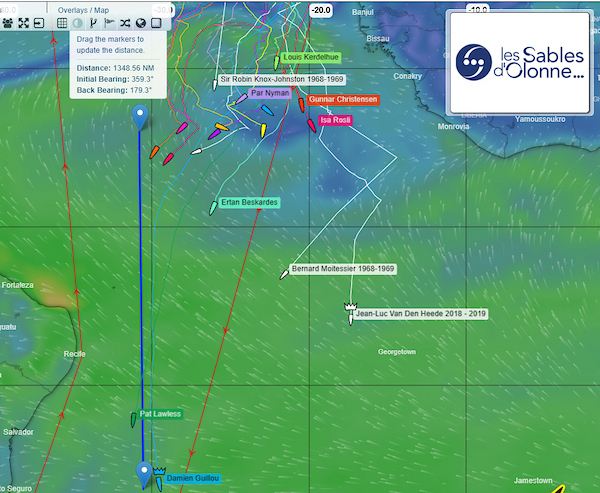Select the upper blue distance marker pin
This screenshot has height=493, width=600.
(x=140, y=118)
